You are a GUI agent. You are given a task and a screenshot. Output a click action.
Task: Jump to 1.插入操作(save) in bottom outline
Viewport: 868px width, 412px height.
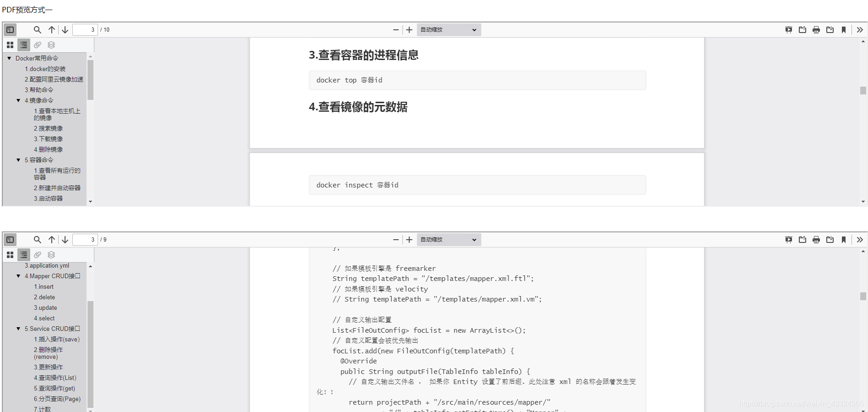click(x=57, y=340)
